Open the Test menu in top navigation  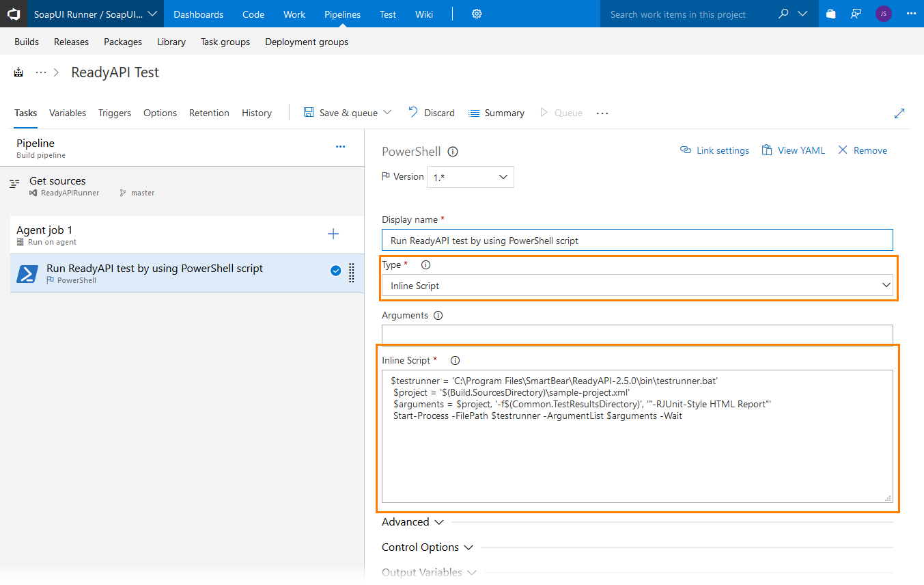pos(387,14)
